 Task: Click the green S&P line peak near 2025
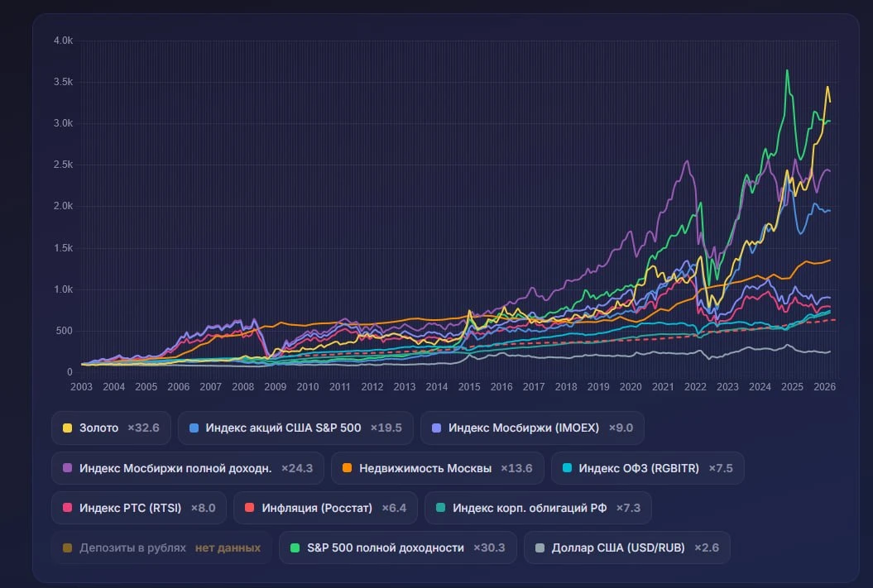click(x=787, y=70)
